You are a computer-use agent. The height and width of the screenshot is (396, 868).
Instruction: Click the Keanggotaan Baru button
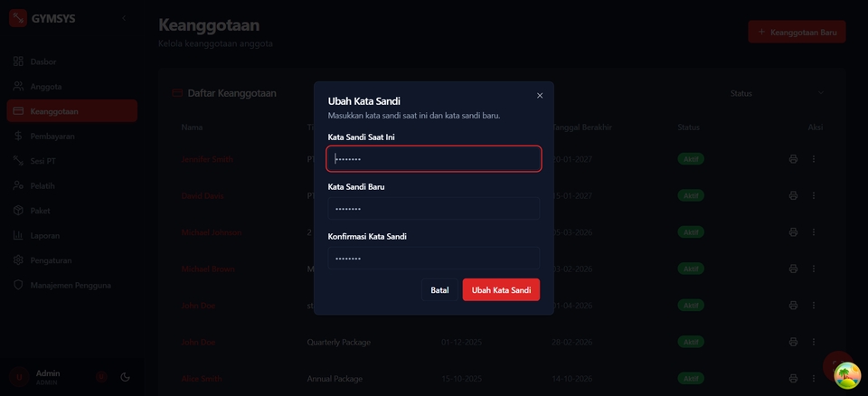click(x=797, y=33)
